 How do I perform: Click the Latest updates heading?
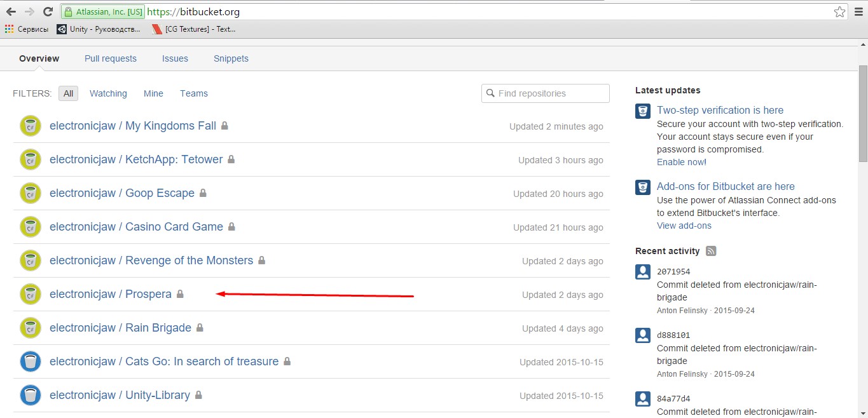tap(668, 90)
